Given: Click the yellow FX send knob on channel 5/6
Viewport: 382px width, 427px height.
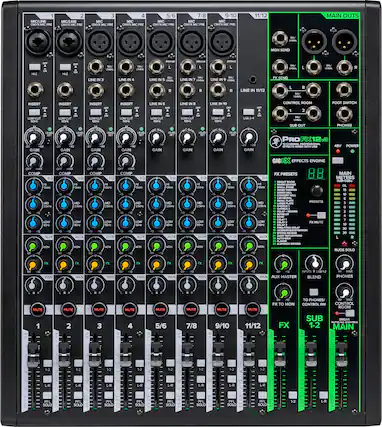Looking at the screenshot, I should 155,265.
